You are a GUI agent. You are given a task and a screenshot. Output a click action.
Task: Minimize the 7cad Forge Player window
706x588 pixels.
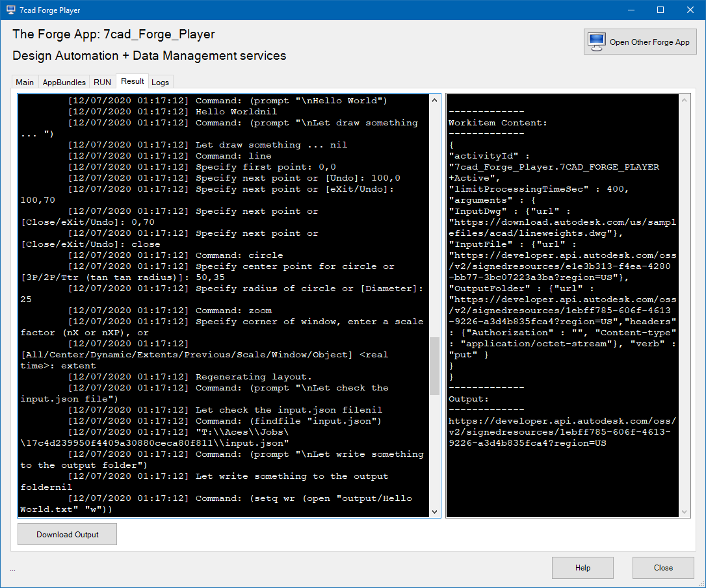[x=630, y=10]
